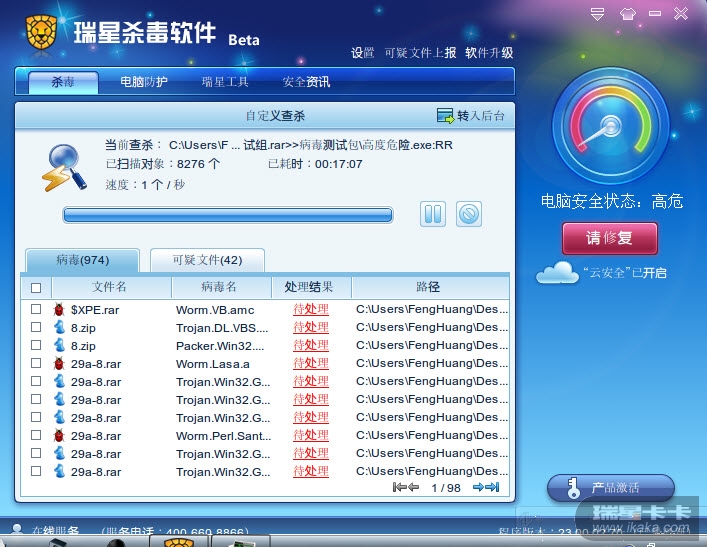Screen dimensions: 707x547
Task: Open the 瑞星工具 tab
Action: click(225, 82)
